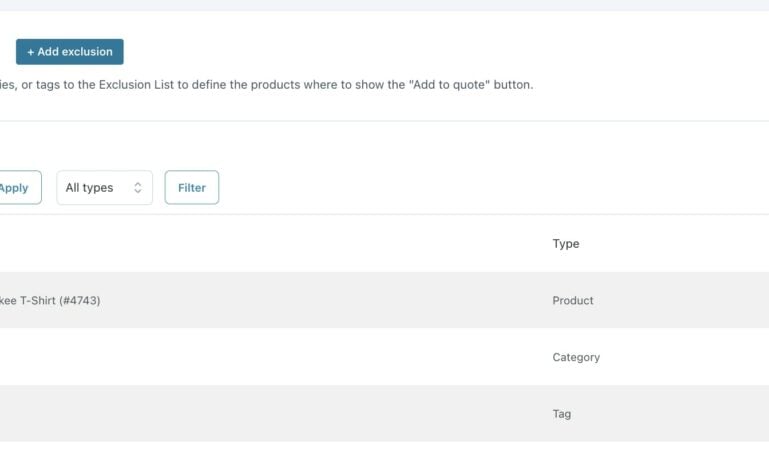Click the light gray bar at page top
This screenshot has width=769, height=452.
tap(384, 5)
